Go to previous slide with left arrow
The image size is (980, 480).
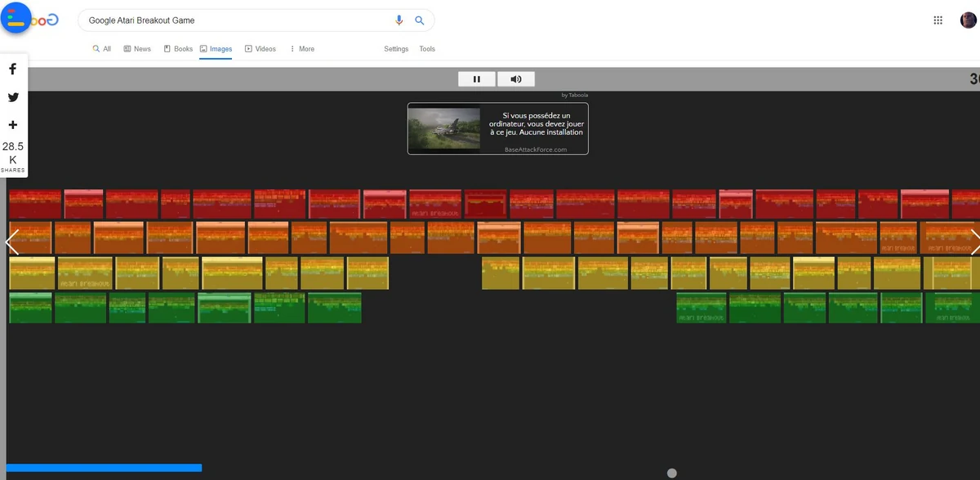click(x=11, y=242)
